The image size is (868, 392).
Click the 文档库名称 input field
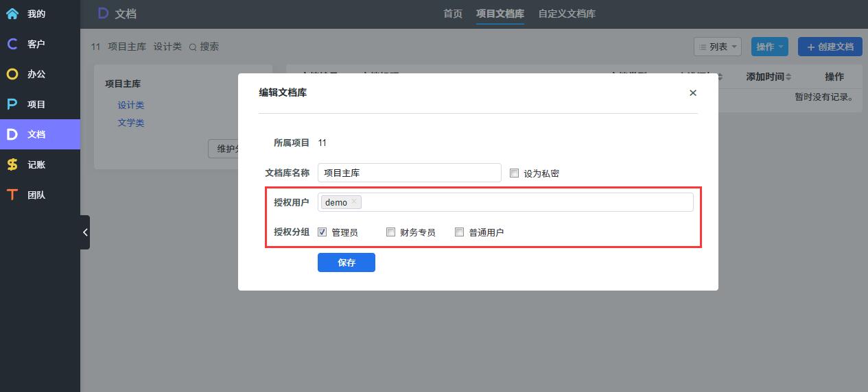pyautogui.click(x=410, y=173)
